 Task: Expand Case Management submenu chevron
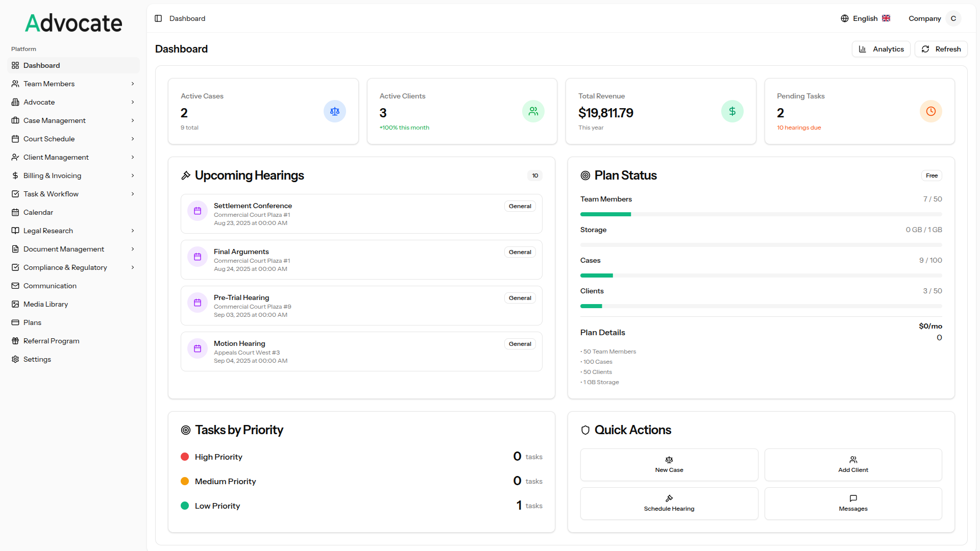pyautogui.click(x=133, y=120)
